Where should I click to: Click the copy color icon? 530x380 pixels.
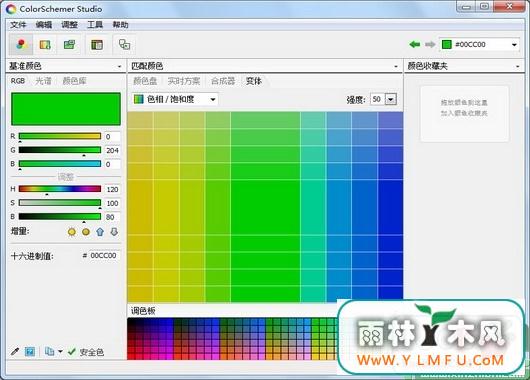pyautogui.click(x=49, y=352)
